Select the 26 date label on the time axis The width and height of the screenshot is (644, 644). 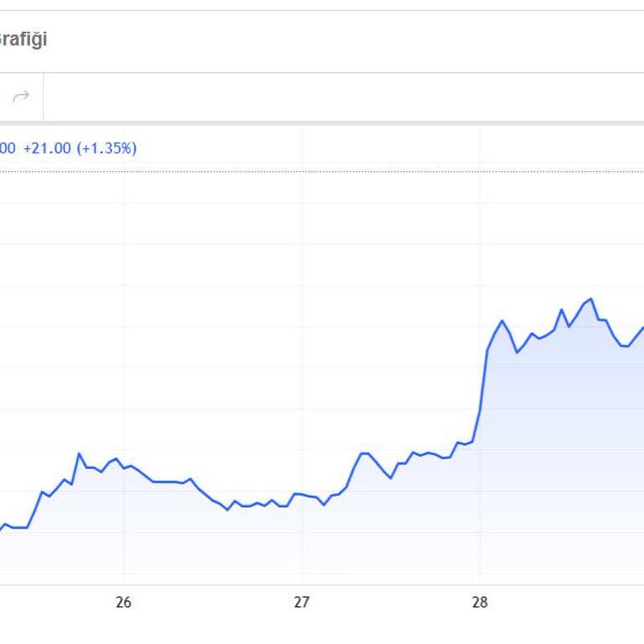(x=124, y=601)
